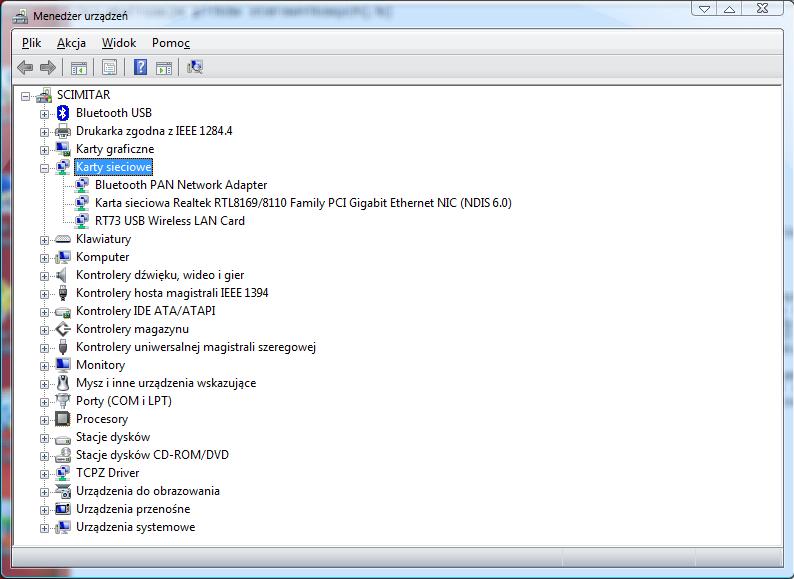The height and width of the screenshot is (579, 794).
Task: Collapse the Karty sieciowe node
Action: point(45,168)
